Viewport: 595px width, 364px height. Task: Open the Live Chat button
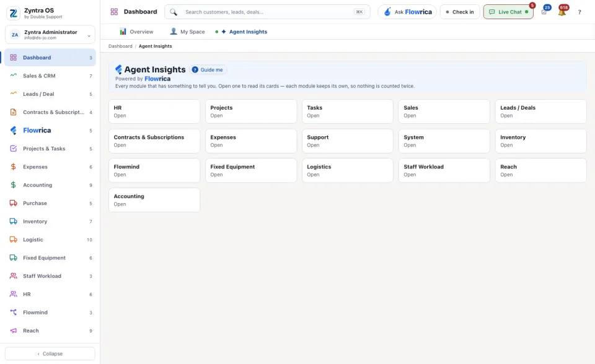click(x=508, y=12)
